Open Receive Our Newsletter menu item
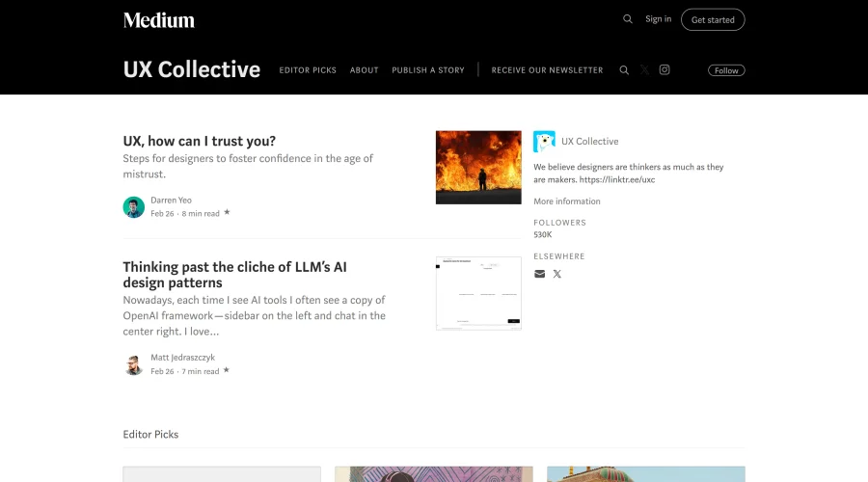868x482 pixels. [547, 70]
